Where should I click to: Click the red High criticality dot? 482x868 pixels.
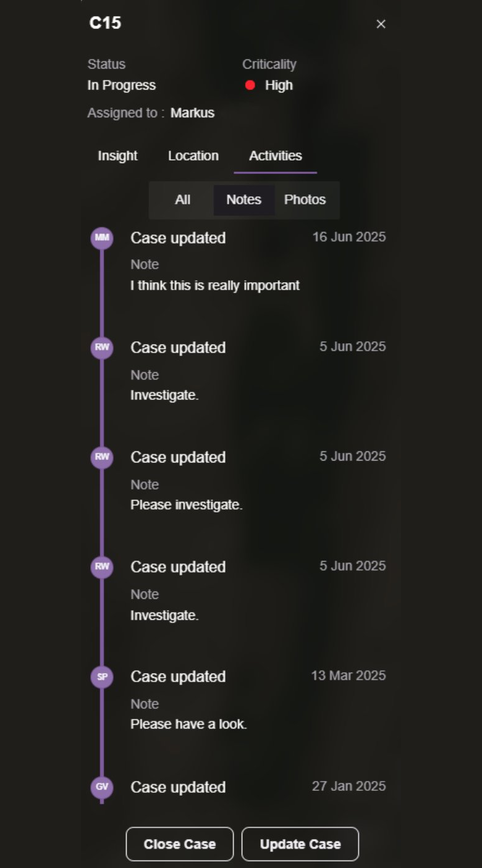click(x=250, y=85)
